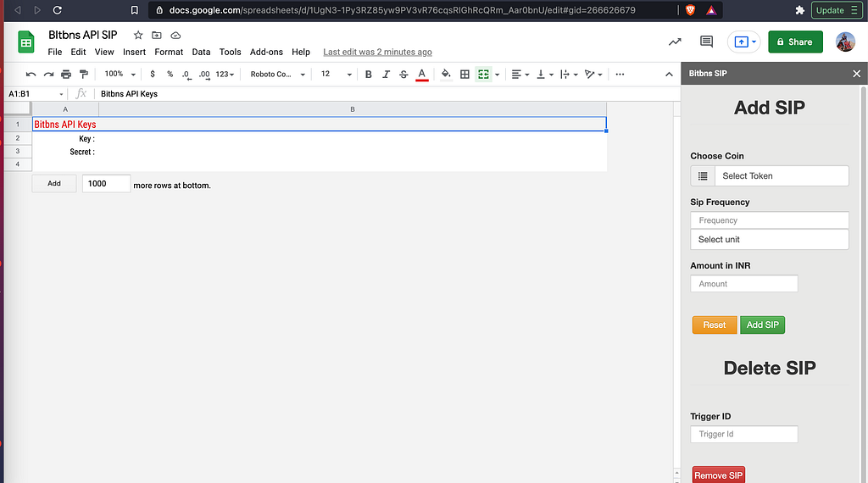Open the Help menu
This screenshot has height=483, width=868.
(x=301, y=52)
